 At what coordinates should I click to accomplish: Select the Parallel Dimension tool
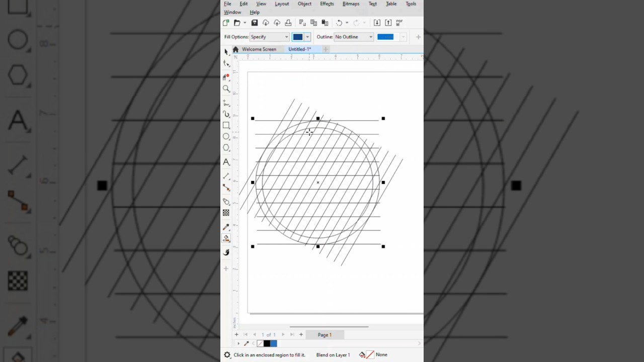[x=226, y=176]
